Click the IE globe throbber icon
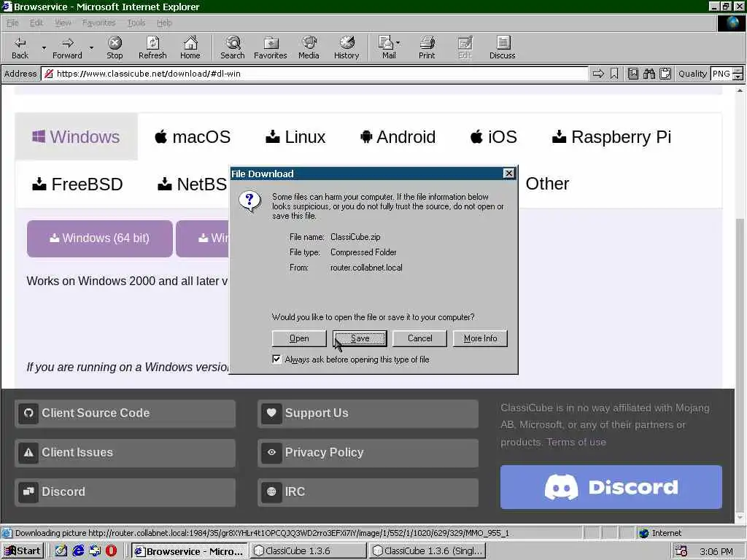This screenshot has width=747, height=560. click(x=732, y=23)
